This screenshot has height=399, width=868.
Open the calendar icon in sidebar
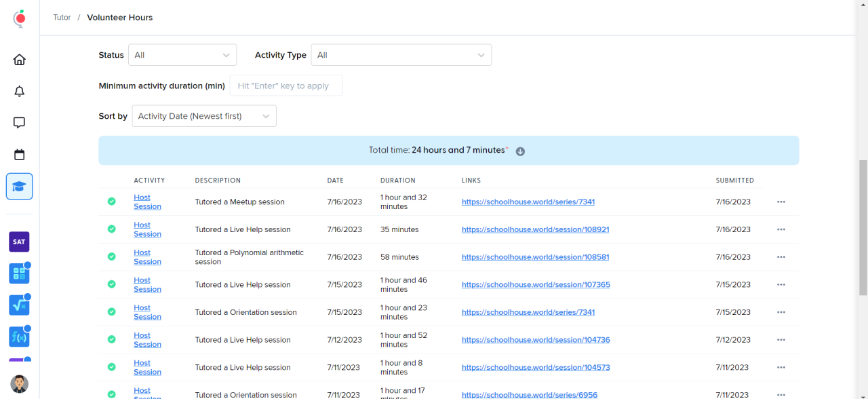pos(19,155)
